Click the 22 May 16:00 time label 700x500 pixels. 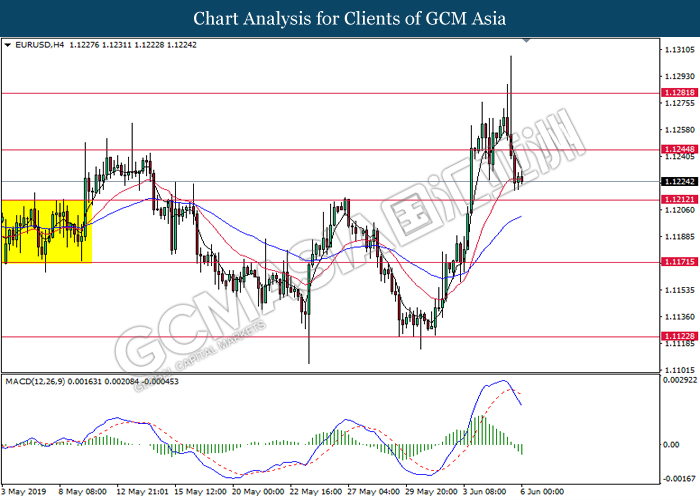tap(316, 491)
